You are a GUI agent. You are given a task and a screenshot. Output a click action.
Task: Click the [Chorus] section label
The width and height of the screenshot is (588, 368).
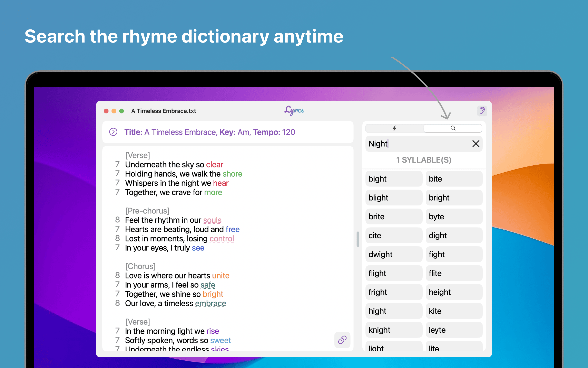[x=140, y=266]
